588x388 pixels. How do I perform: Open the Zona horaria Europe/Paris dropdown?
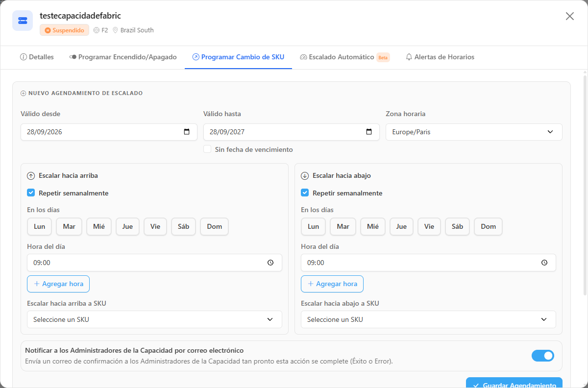coord(474,132)
